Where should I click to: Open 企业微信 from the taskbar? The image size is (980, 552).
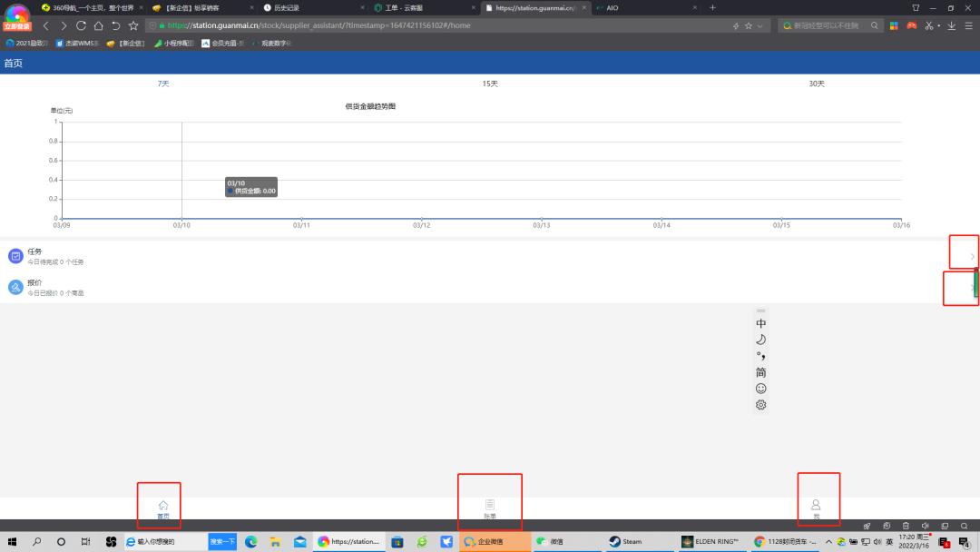click(495, 541)
